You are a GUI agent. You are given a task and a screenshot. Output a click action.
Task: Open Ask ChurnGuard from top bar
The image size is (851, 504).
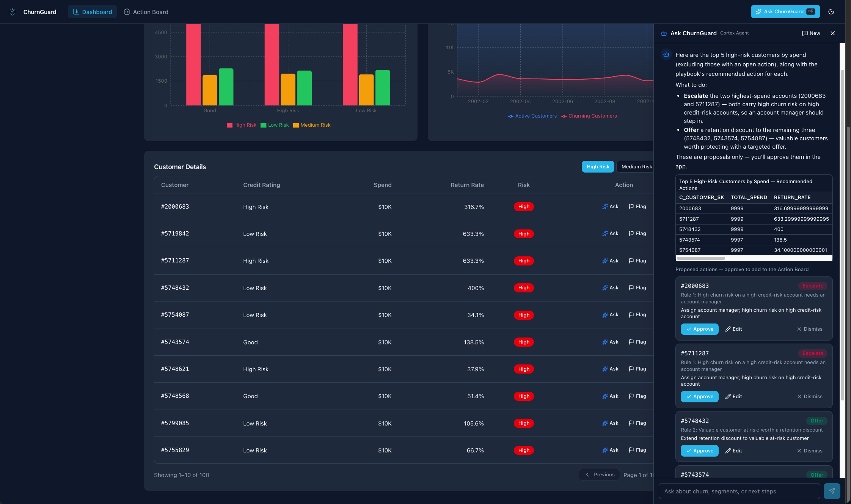point(785,12)
